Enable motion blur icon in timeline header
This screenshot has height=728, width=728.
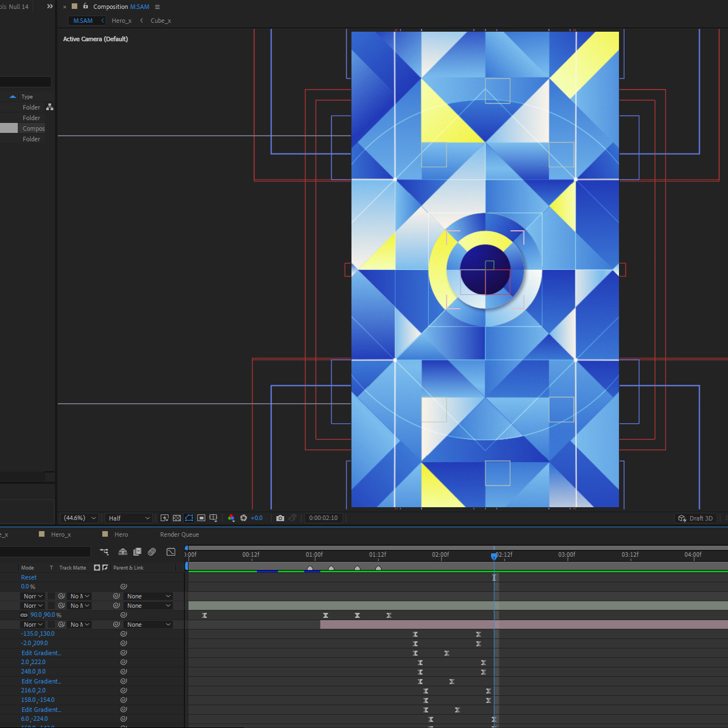click(x=152, y=552)
